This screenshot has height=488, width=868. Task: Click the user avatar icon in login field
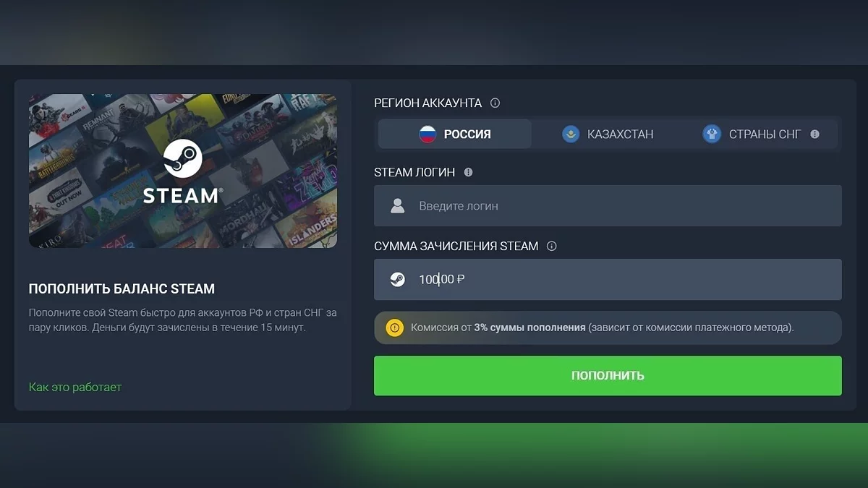pyautogui.click(x=397, y=206)
